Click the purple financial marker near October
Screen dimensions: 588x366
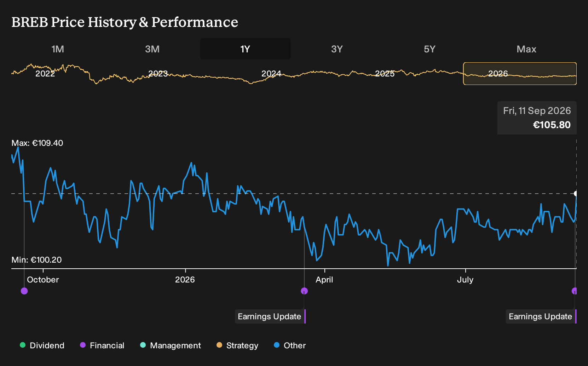coord(24,291)
